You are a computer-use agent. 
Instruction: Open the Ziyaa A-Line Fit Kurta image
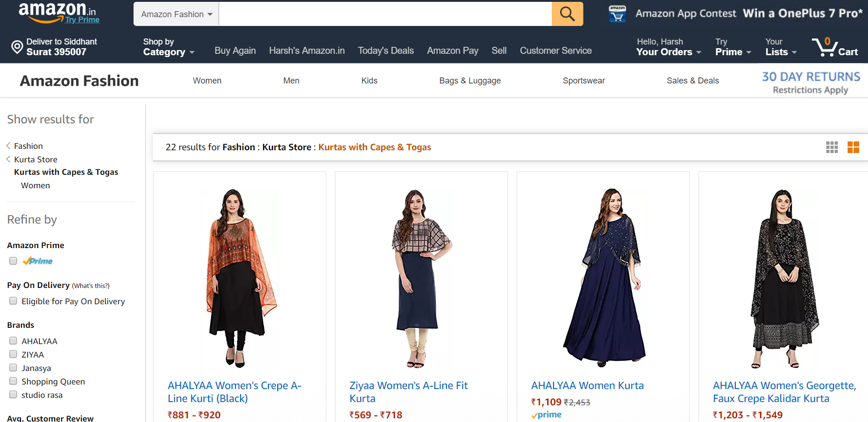click(421, 278)
